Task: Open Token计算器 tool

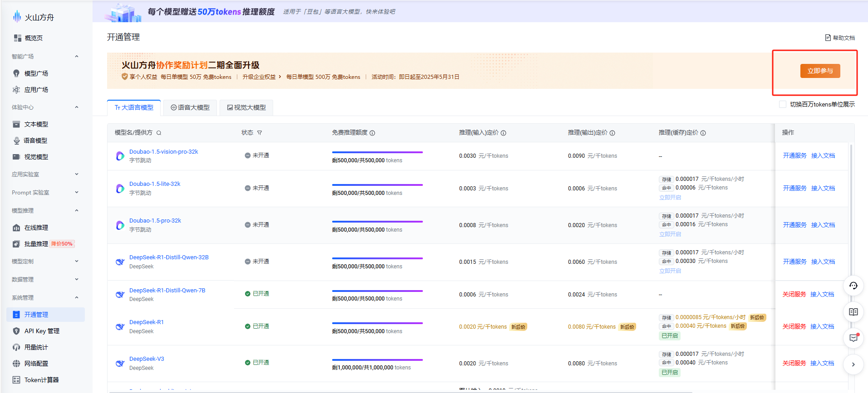Action: [x=42, y=380]
